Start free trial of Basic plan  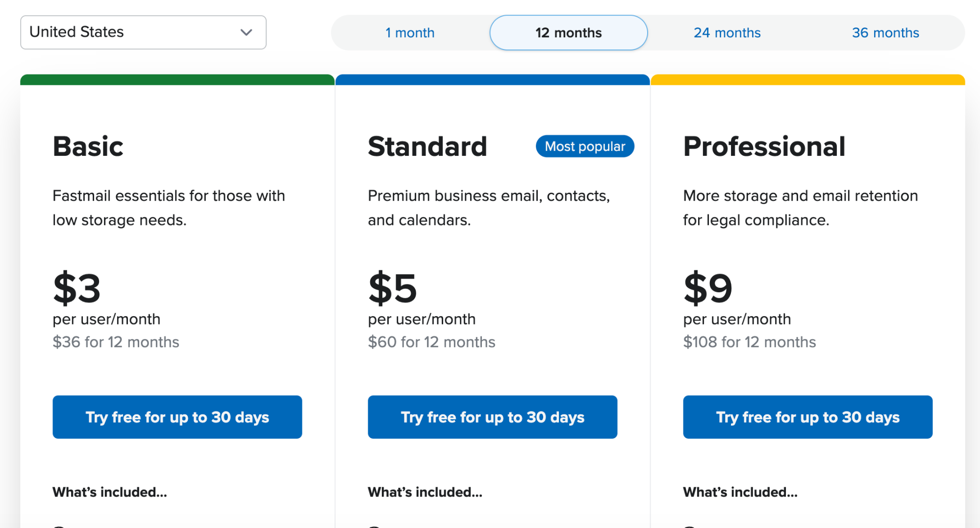(177, 417)
